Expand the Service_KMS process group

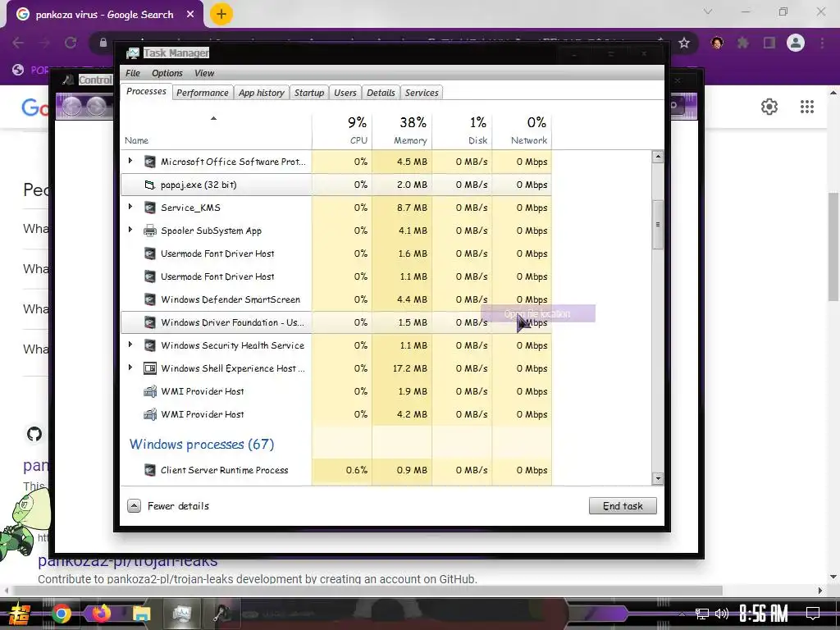130,207
